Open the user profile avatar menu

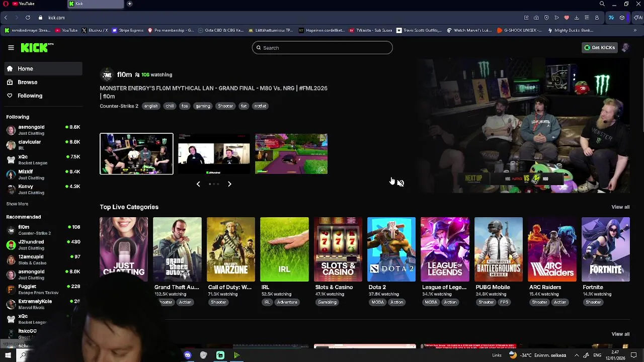625,48
